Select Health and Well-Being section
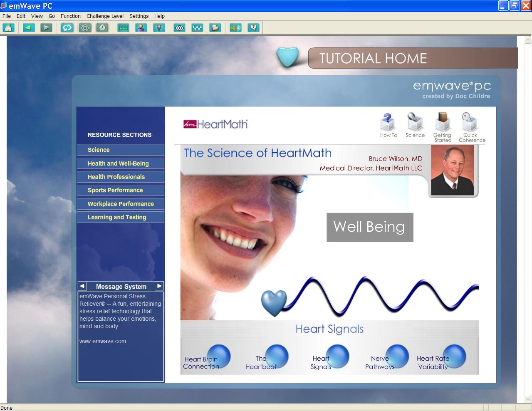Viewport: 532px width, 411px height. [x=121, y=163]
